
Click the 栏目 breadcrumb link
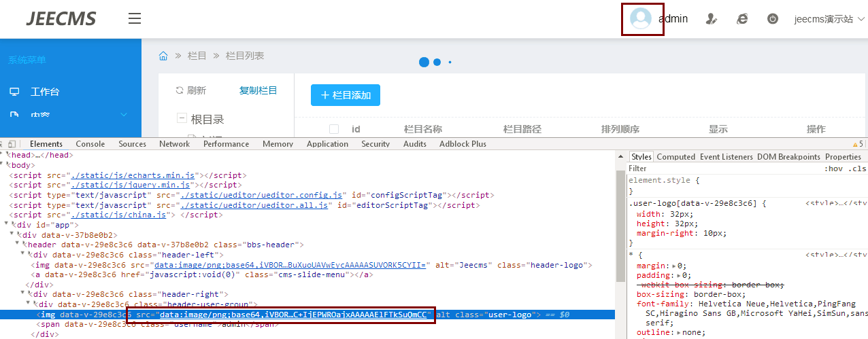197,56
